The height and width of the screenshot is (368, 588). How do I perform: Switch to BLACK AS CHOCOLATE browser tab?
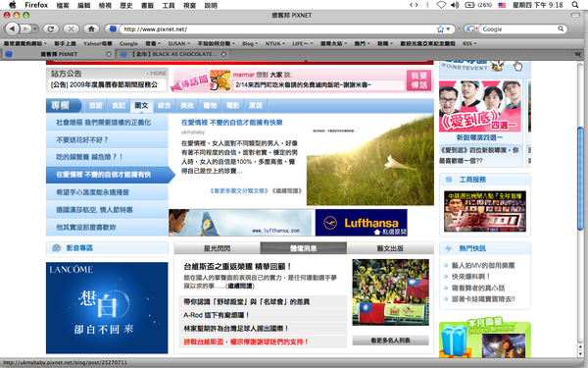[x=173, y=54]
